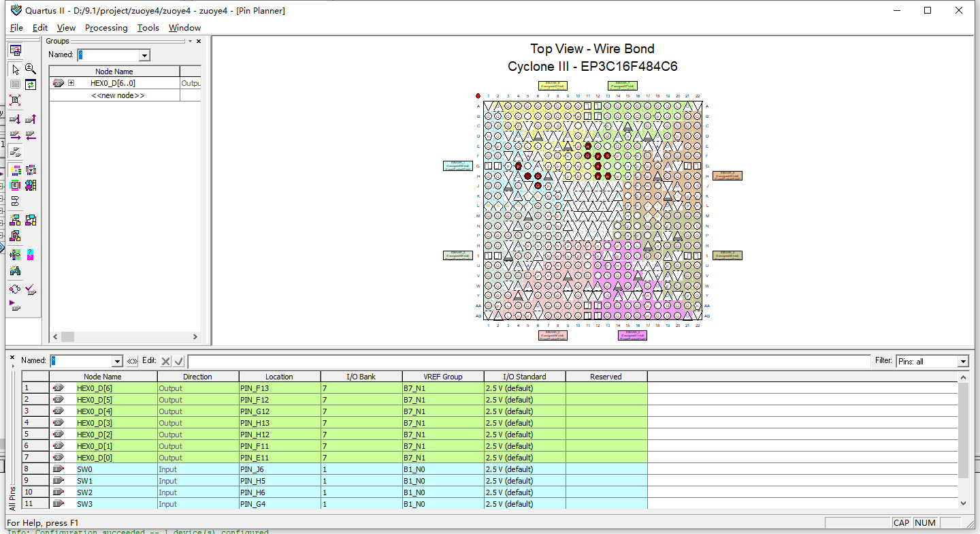The width and height of the screenshot is (980, 534).
Task: Select the PIN_G4 location cell
Action: pos(280,504)
